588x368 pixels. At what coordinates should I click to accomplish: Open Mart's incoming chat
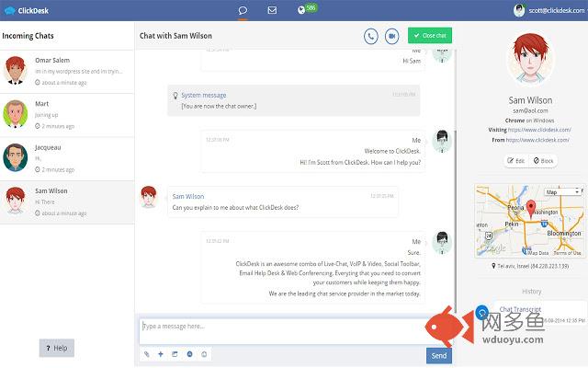point(67,115)
